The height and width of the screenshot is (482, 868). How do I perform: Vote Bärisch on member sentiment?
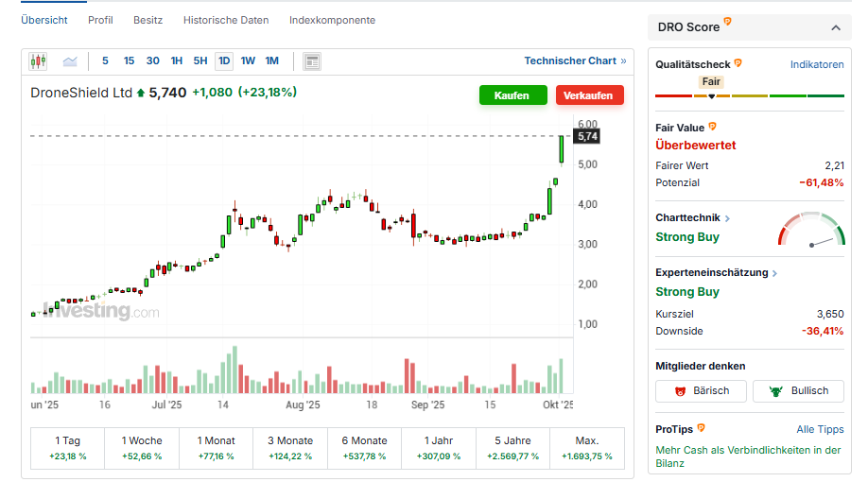pyautogui.click(x=701, y=391)
